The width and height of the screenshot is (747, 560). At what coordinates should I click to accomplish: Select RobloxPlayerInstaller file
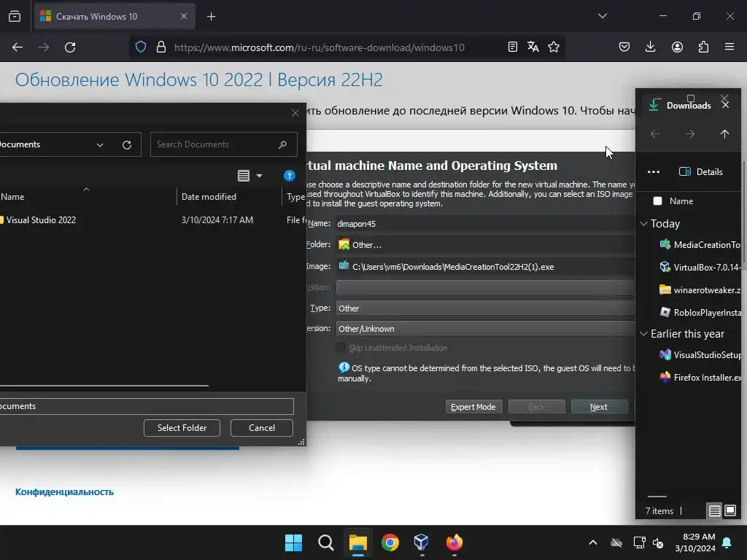[700, 312]
